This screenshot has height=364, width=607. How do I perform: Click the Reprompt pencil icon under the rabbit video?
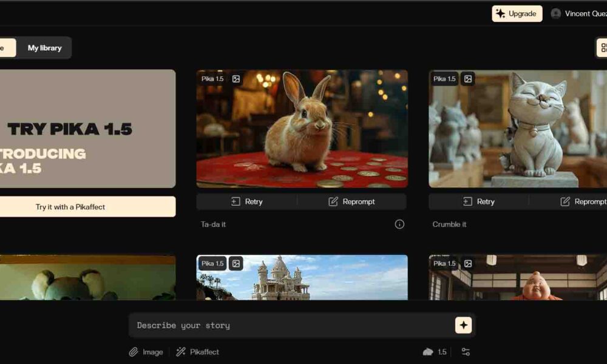(x=333, y=201)
